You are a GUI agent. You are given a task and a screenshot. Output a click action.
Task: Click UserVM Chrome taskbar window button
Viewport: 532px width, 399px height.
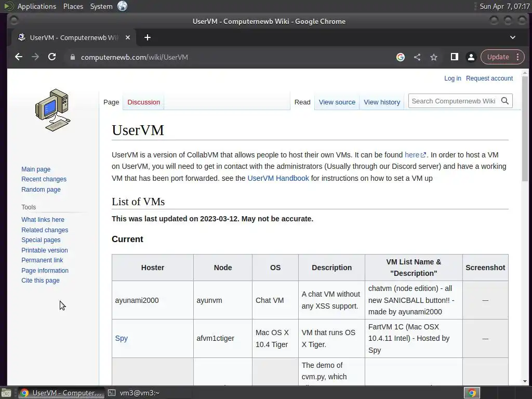point(61,393)
